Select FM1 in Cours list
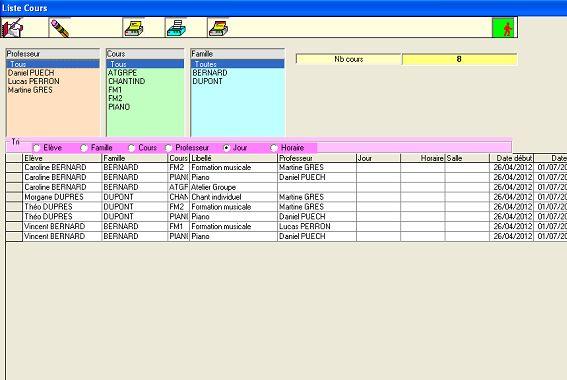Screen dimensions: 567x380 pyautogui.click(x=145, y=90)
